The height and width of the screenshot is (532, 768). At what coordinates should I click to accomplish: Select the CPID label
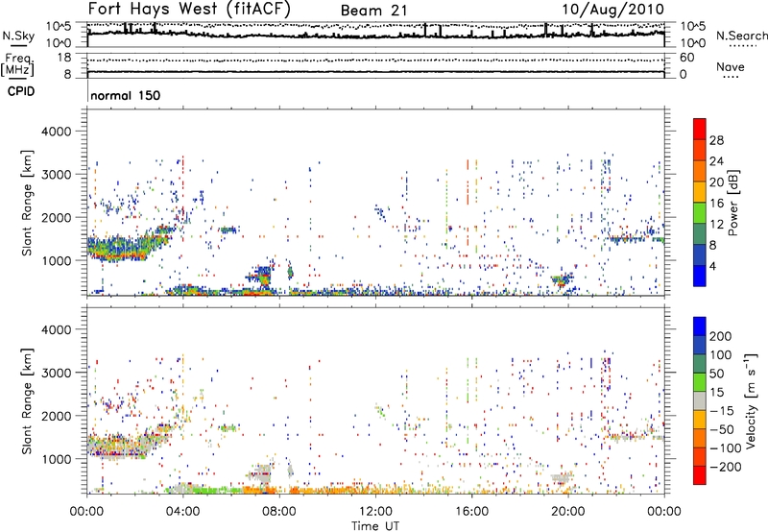click(x=21, y=91)
